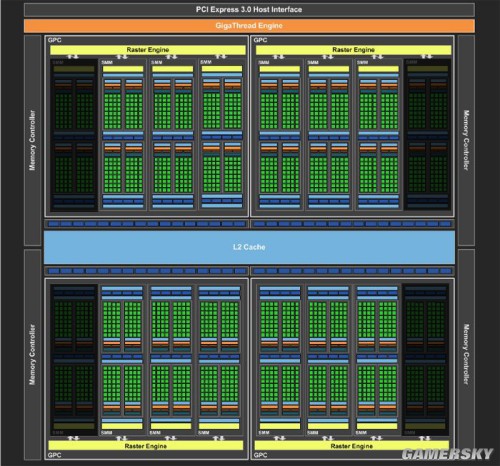Click the disabled dark SMM in bottom-right GPC
The width and height of the screenshot is (500, 466).
point(426,360)
